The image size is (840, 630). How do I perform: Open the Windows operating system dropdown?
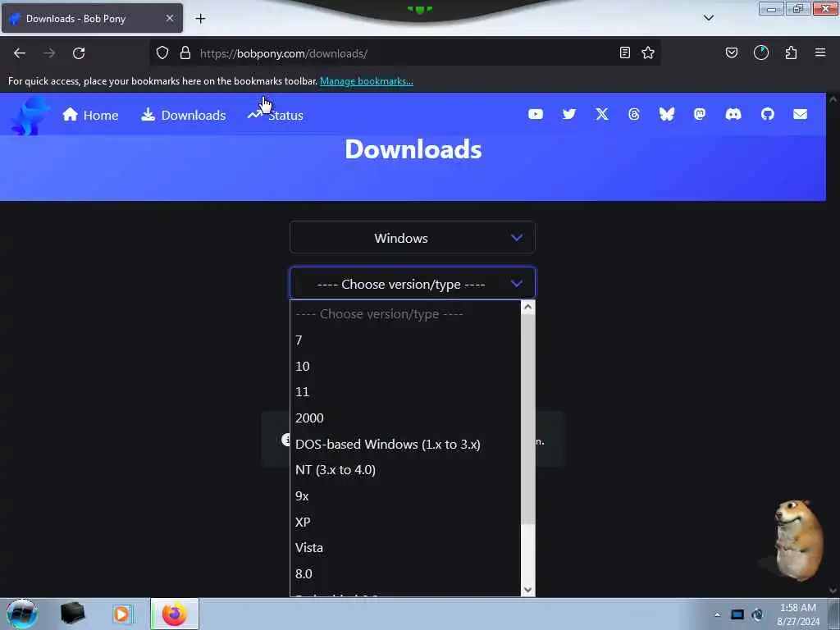(412, 237)
